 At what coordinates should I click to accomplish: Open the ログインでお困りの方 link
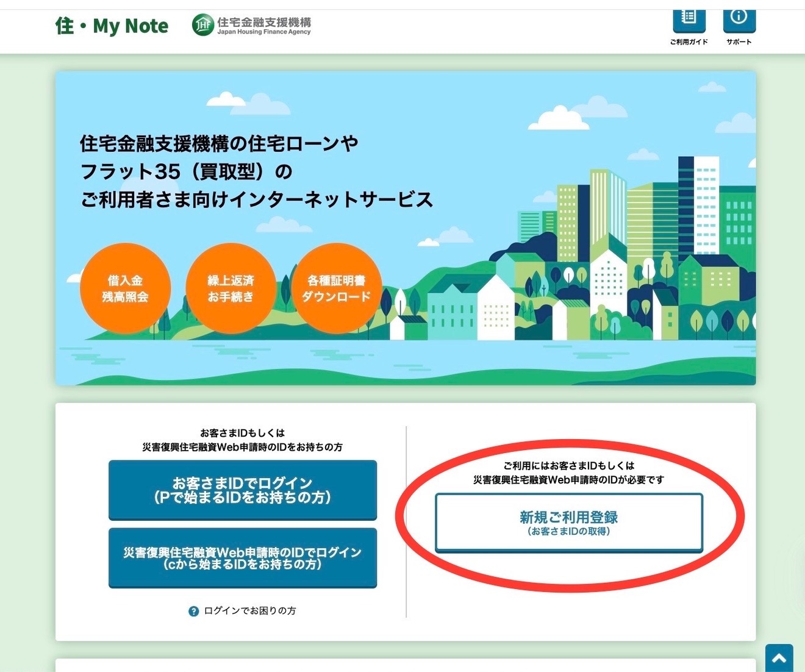pos(250,610)
